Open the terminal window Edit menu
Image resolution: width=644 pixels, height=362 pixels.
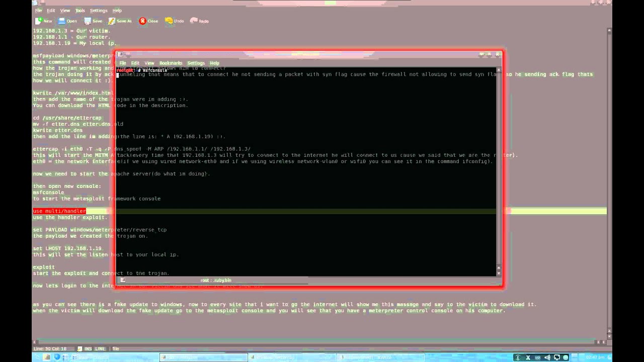[x=135, y=63]
